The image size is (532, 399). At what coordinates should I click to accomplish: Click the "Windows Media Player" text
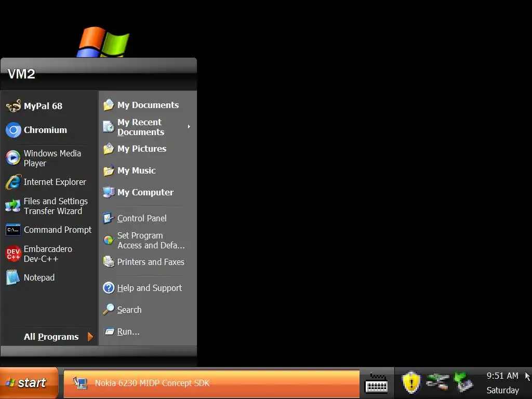click(x=52, y=158)
